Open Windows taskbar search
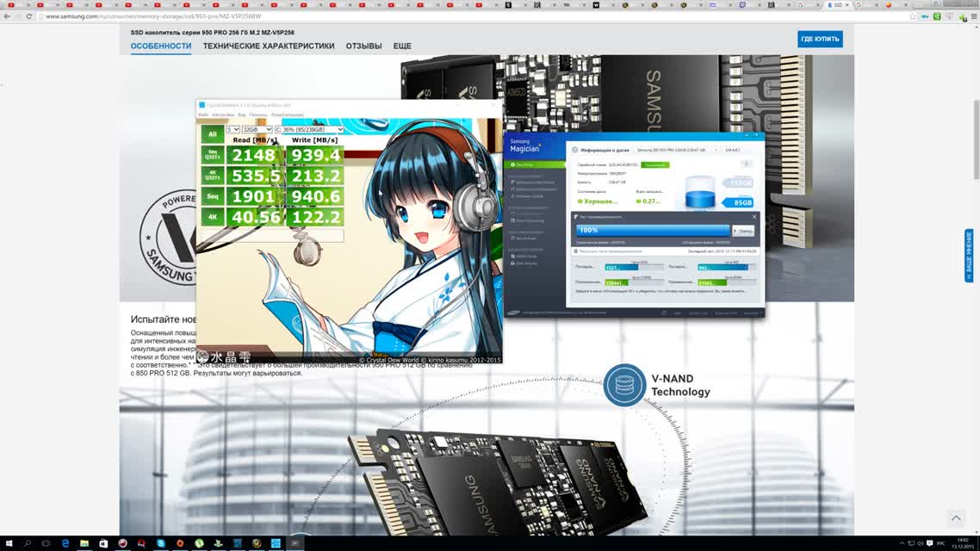The height and width of the screenshot is (551, 980). pos(28,543)
